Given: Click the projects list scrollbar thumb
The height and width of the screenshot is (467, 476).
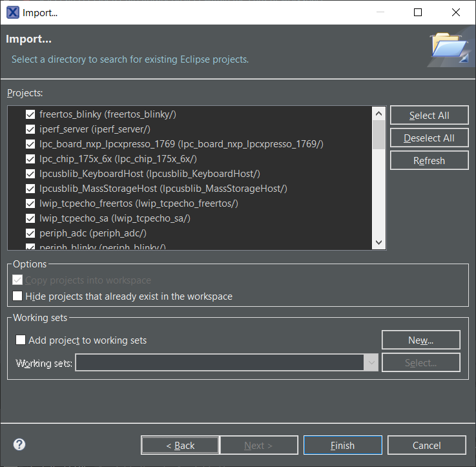Looking at the screenshot, I should click(378, 135).
